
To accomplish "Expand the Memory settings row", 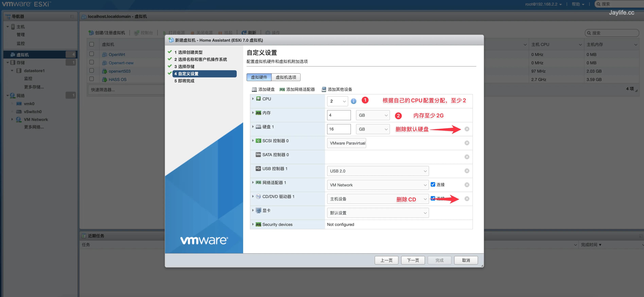I will coord(253,113).
